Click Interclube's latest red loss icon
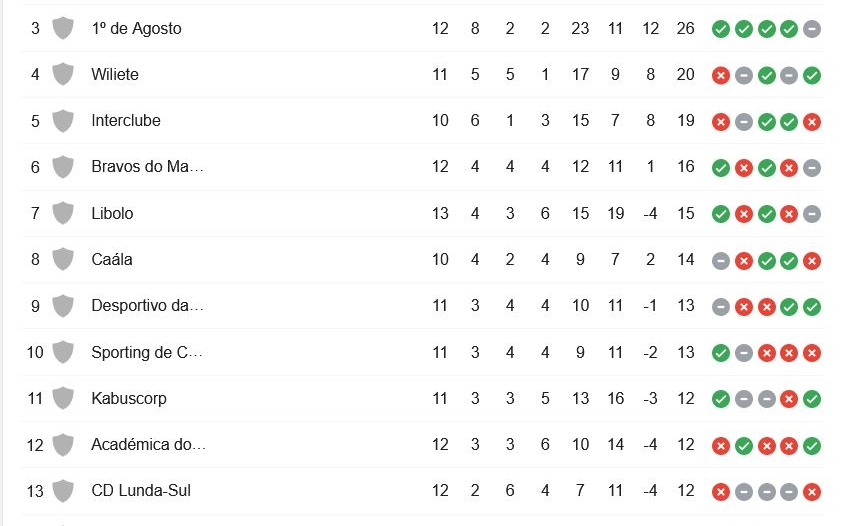The image size is (854, 526). click(812, 121)
